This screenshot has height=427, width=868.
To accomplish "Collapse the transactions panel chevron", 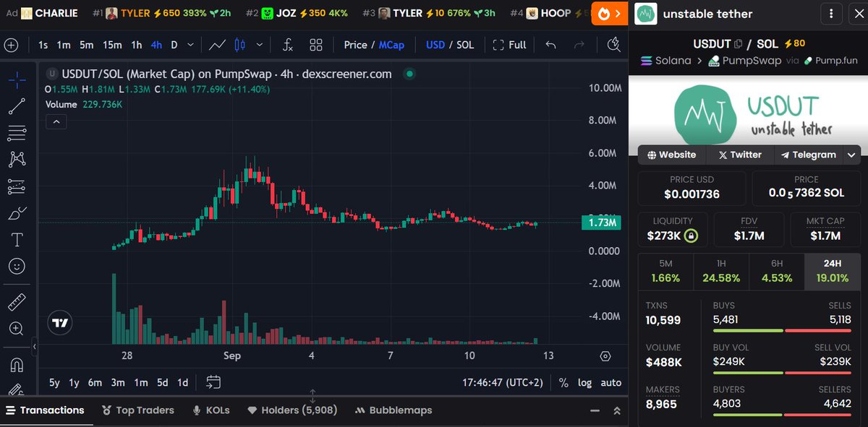I will tap(595, 410).
